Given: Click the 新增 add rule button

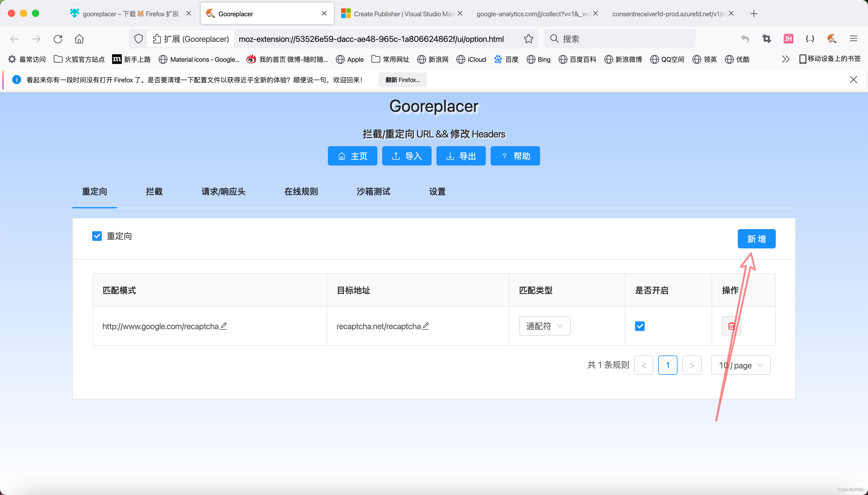Looking at the screenshot, I should (x=756, y=239).
